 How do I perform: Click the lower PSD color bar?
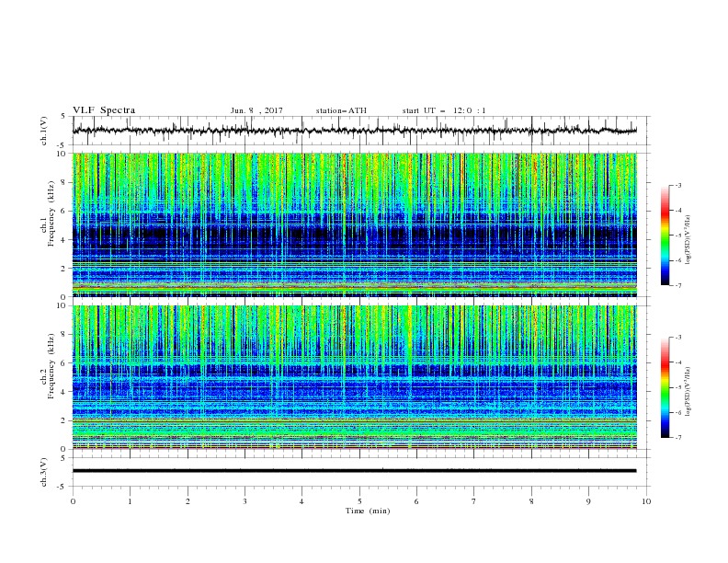(665, 387)
